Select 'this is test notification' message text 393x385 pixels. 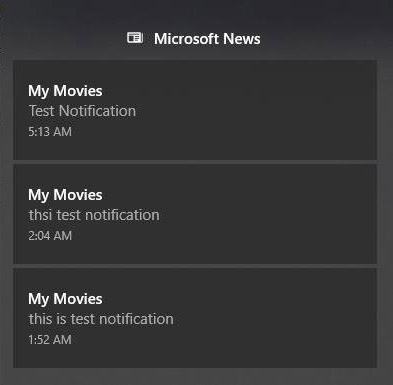coord(101,319)
